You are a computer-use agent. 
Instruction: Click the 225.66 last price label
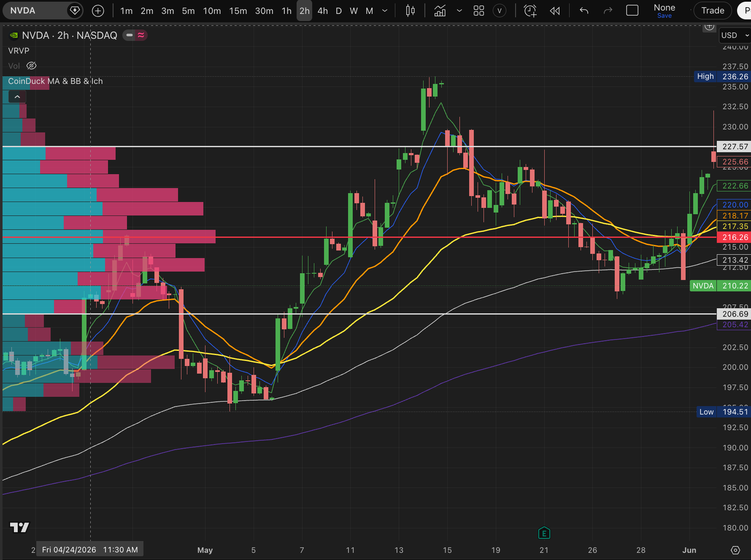734,162
